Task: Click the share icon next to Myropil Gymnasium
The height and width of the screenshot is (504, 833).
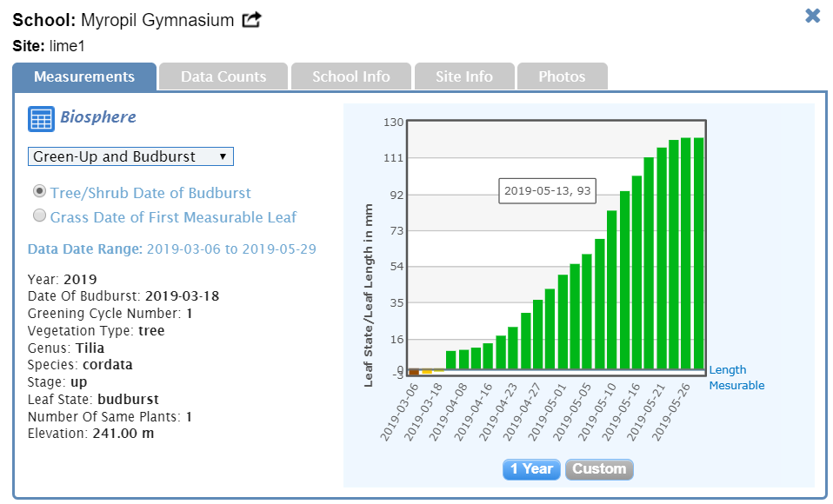Action: pos(251,19)
